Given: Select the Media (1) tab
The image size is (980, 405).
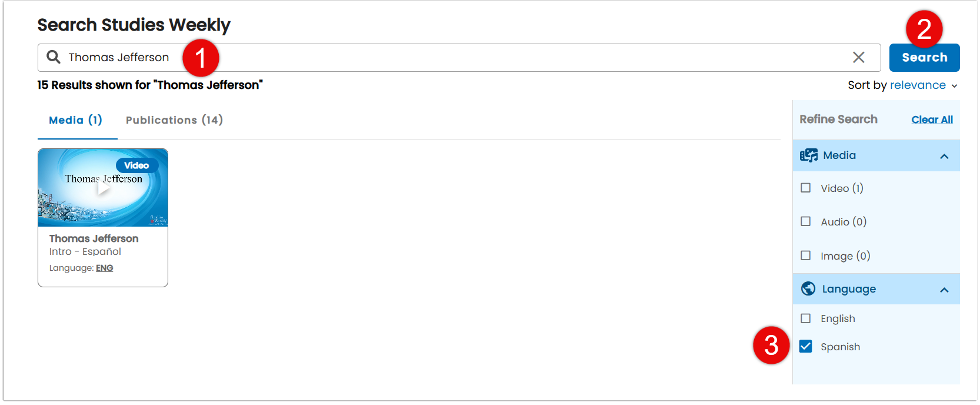Looking at the screenshot, I should 76,120.
